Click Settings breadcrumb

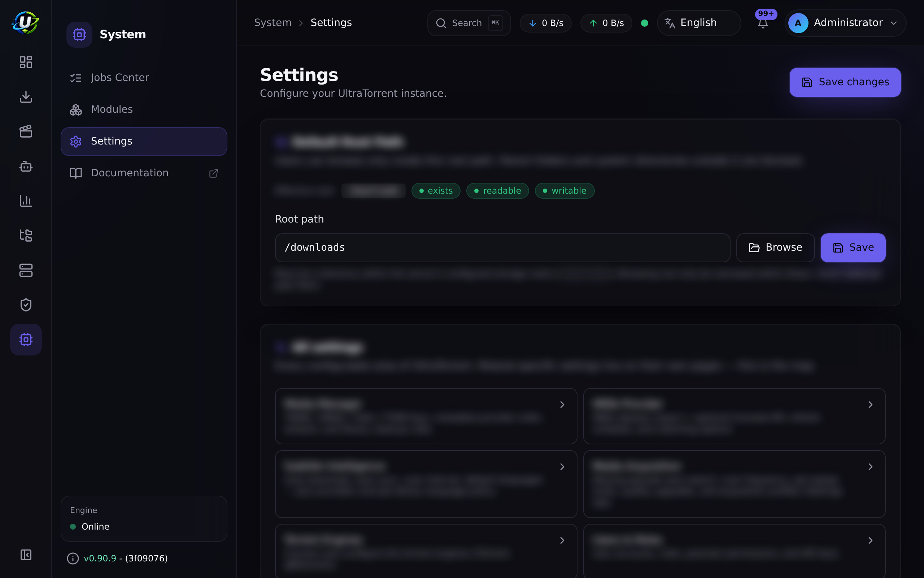pyautogui.click(x=331, y=23)
